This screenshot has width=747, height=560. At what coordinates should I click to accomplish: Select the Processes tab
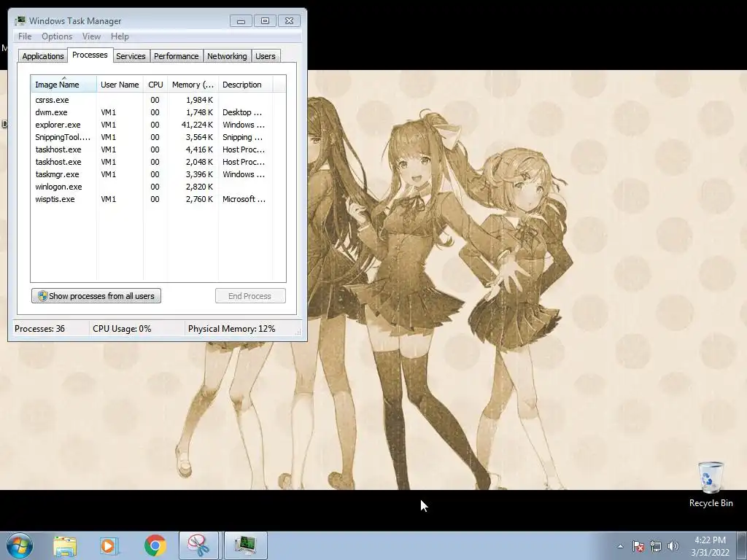click(x=90, y=55)
